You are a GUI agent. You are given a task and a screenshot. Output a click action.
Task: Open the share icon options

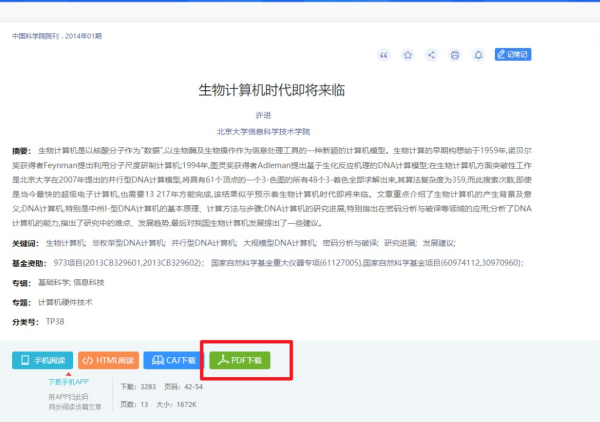[x=431, y=55]
